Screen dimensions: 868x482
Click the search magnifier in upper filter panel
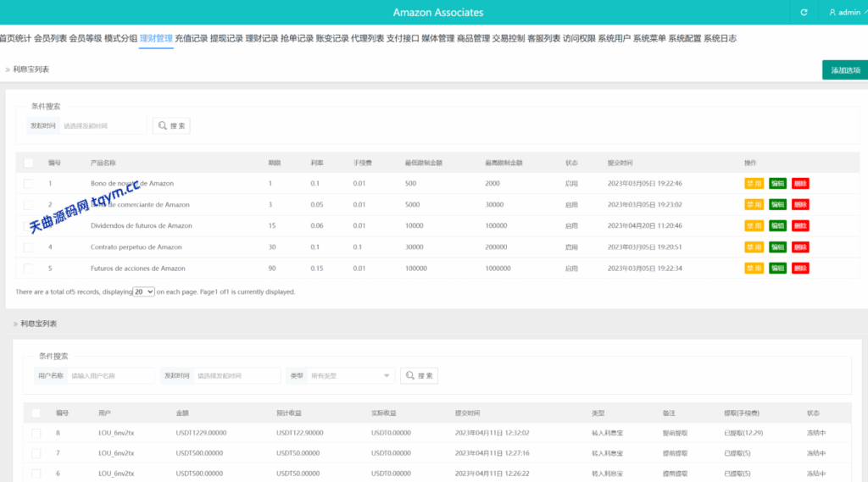tap(162, 125)
